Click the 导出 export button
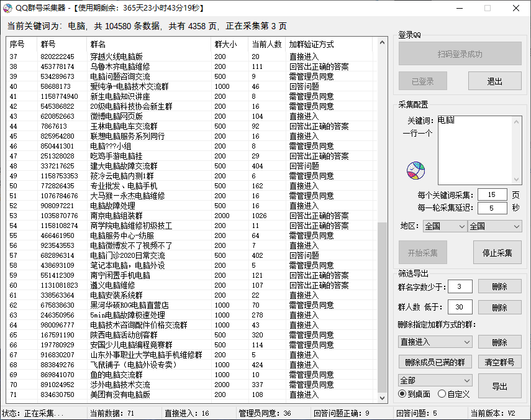531x420 pixels. tap(499, 386)
